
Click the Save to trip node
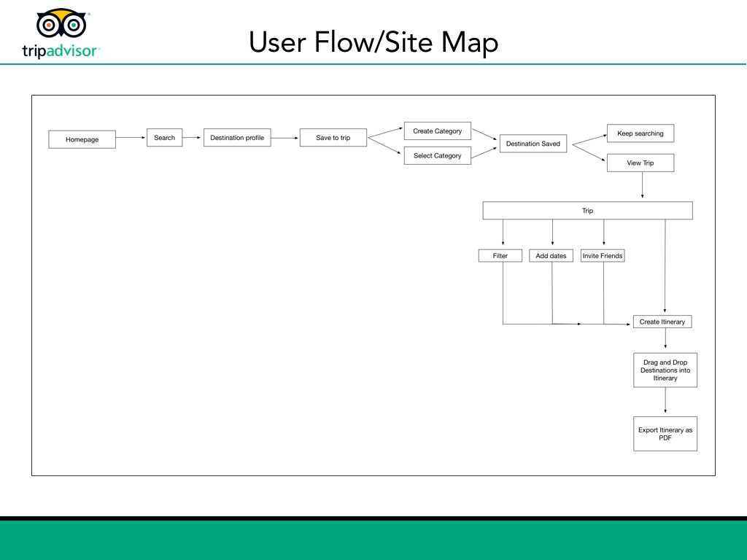[x=333, y=138]
